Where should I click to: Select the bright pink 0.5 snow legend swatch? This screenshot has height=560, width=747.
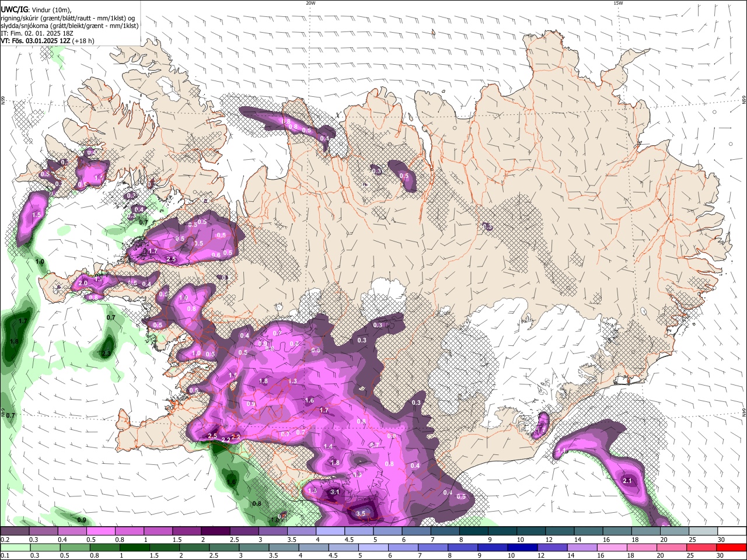(100, 531)
